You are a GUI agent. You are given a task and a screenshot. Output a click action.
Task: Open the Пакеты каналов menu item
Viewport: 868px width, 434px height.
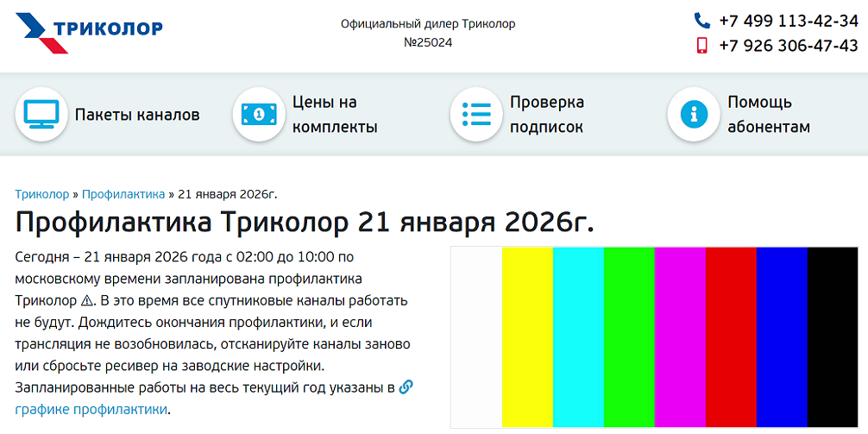pos(137,115)
